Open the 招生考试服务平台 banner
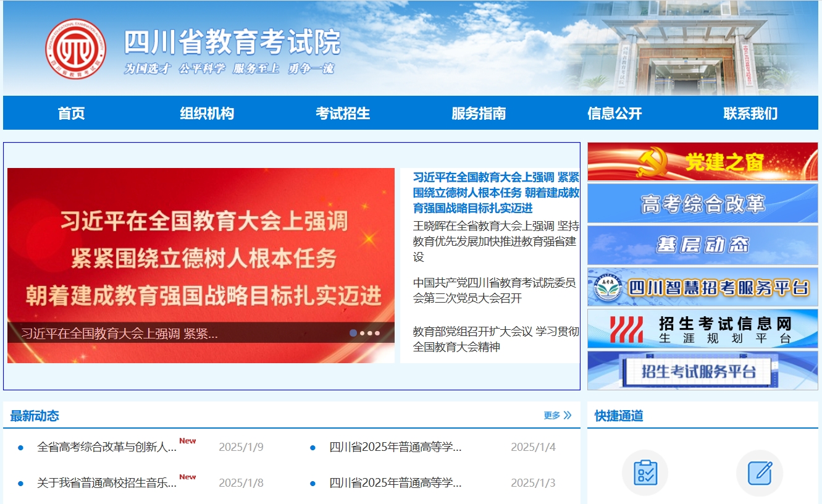 click(x=702, y=371)
